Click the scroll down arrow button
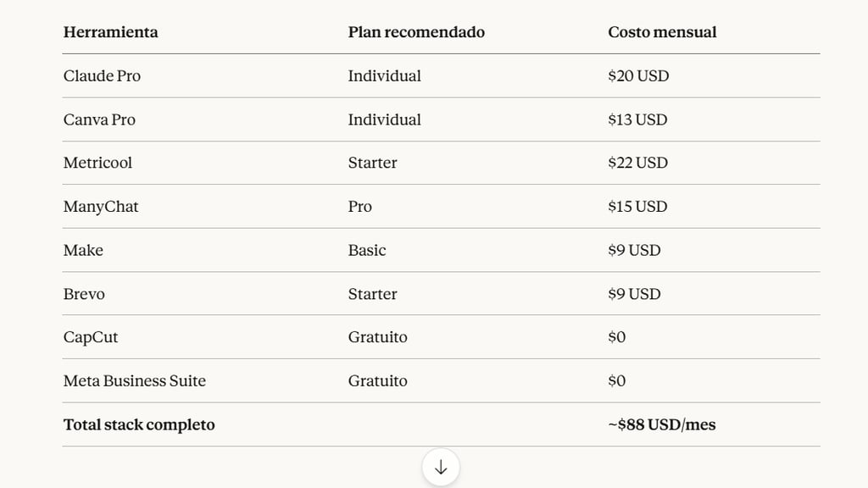This screenshot has width=868, height=488. click(x=441, y=468)
